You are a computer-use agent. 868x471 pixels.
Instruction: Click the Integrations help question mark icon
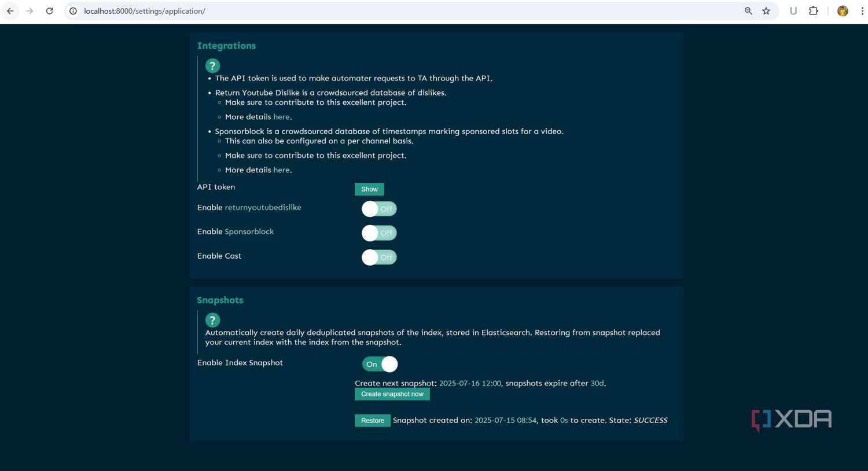[x=212, y=66]
